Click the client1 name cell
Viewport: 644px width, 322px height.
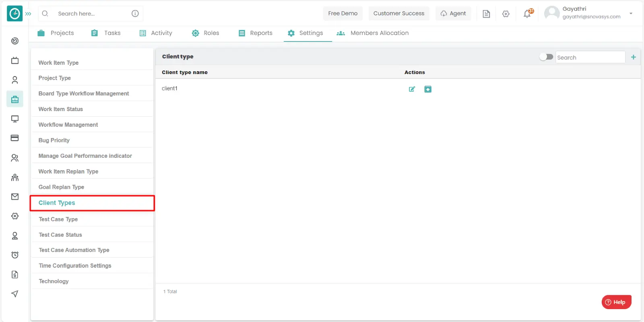click(169, 89)
